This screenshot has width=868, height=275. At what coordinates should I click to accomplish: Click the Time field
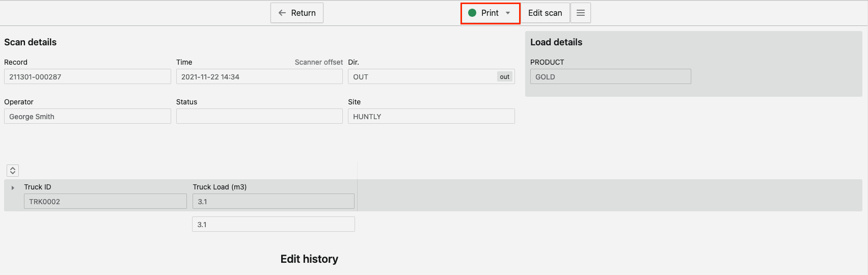pyautogui.click(x=259, y=77)
